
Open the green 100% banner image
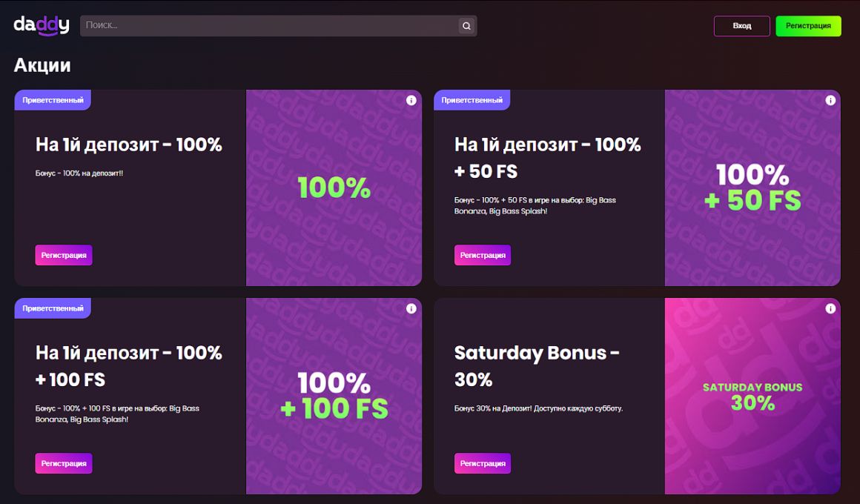(x=334, y=188)
